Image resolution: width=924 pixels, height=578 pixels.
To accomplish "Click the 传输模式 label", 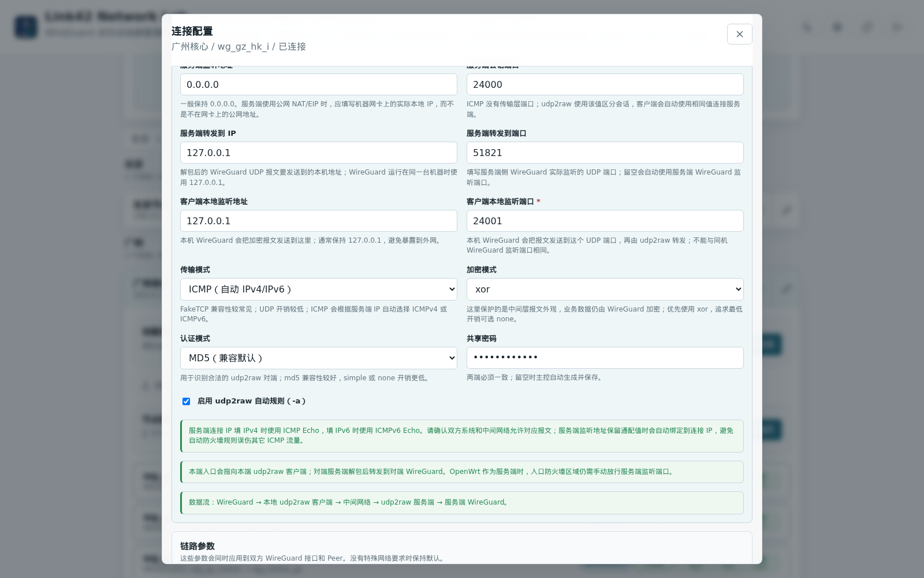I will point(195,270).
